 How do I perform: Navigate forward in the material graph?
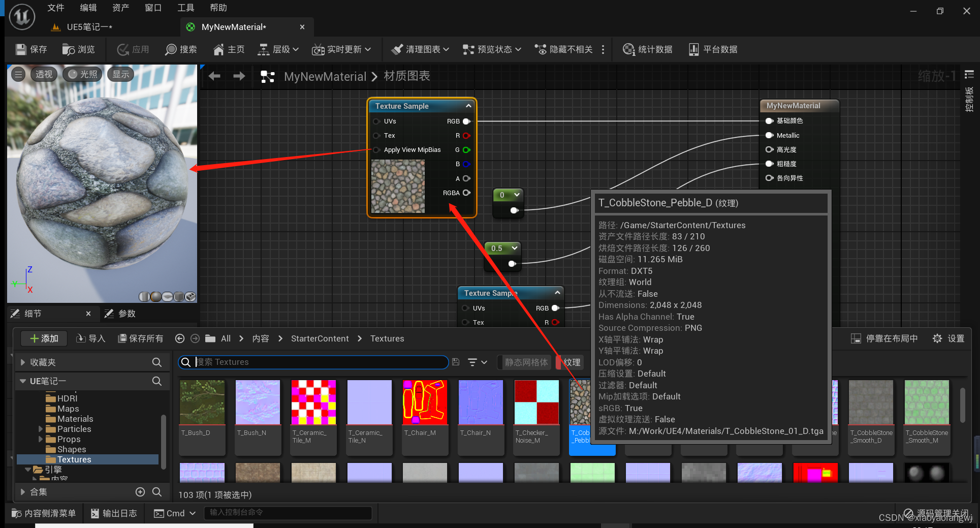pos(239,76)
